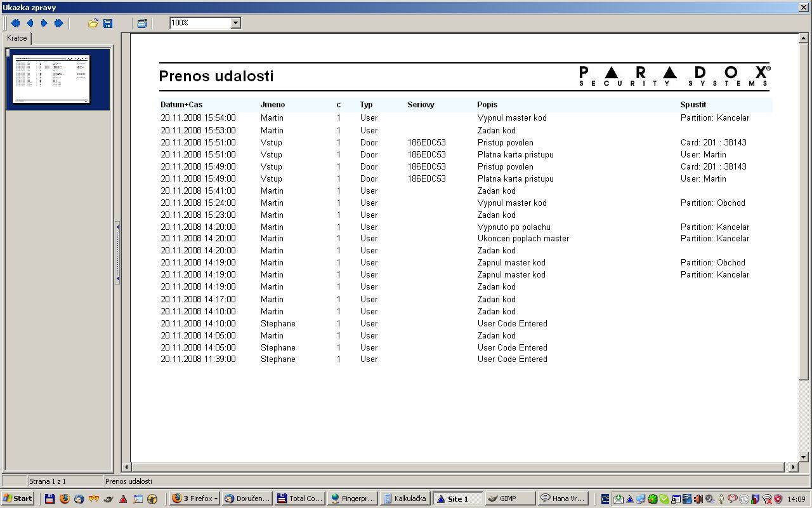
Task: Jump to last page of report
Action: pyautogui.click(x=58, y=23)
